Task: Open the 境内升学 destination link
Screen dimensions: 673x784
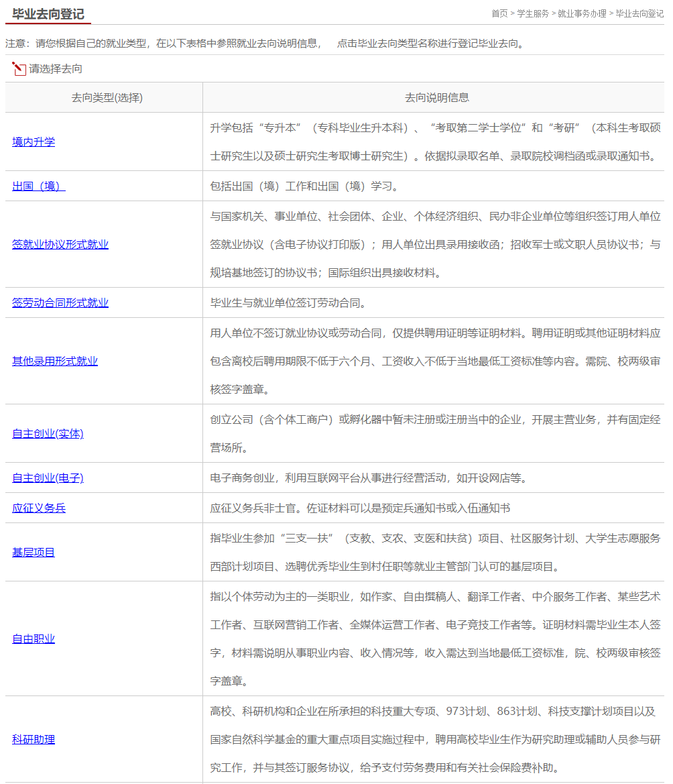Action: (x=34, y=142)
